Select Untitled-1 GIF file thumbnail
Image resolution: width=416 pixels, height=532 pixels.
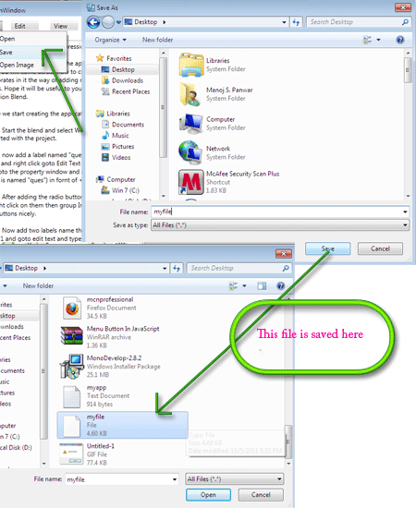tap(71, 454)
